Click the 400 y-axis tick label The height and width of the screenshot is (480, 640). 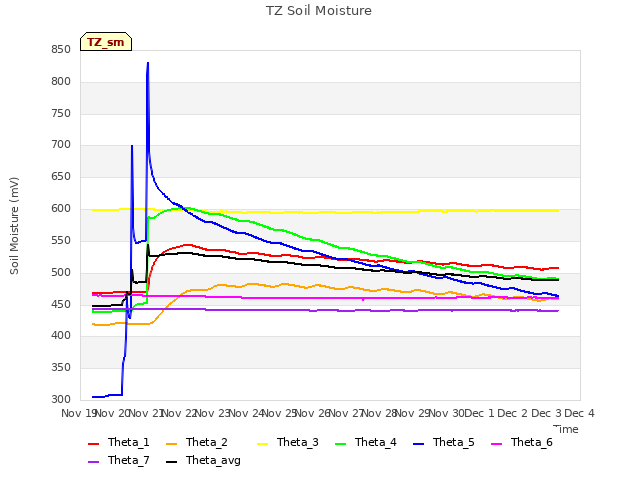[61, 336]
